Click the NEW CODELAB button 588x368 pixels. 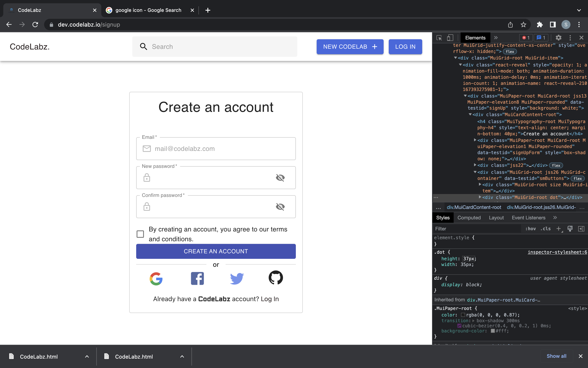tap(350, 47)
